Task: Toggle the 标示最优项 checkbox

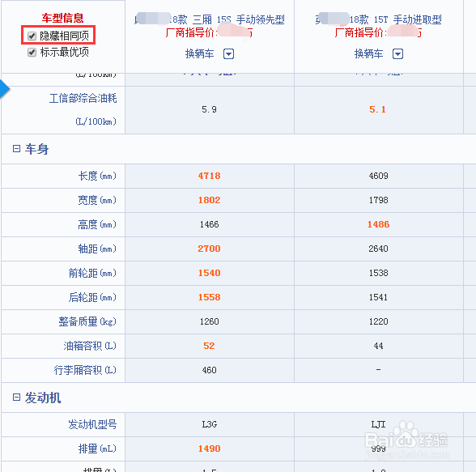Action: [32, 52]
